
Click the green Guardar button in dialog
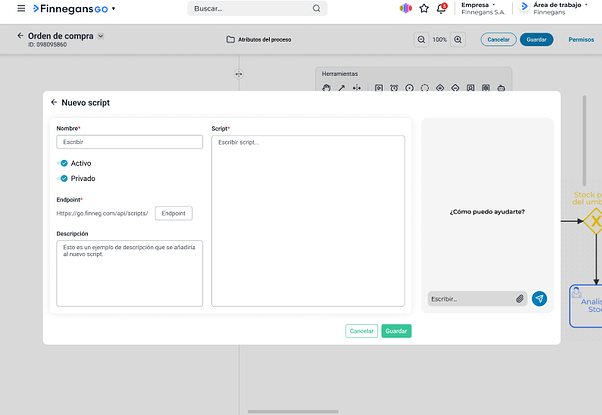[396, 331]
